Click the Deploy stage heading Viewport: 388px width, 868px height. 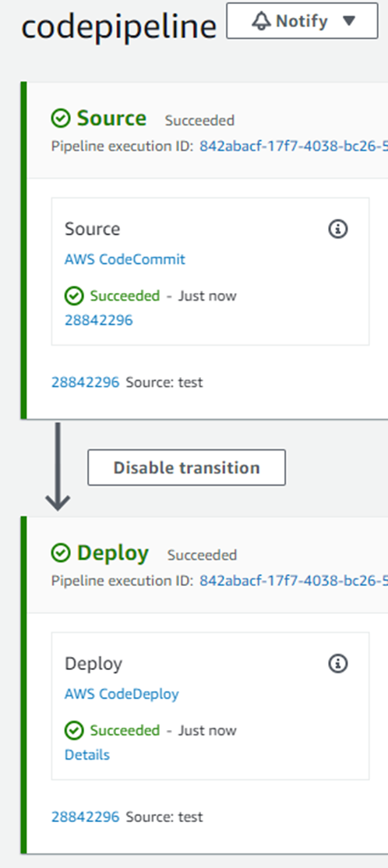pyautogui.click(x=113, y=553)
